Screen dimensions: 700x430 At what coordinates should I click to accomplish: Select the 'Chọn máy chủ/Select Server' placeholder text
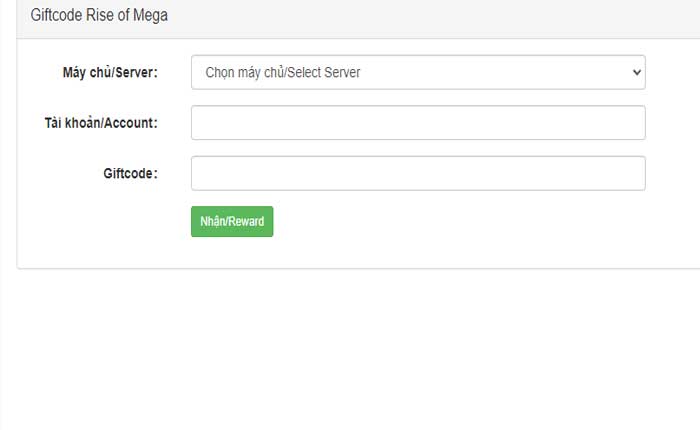click(283, 72)
